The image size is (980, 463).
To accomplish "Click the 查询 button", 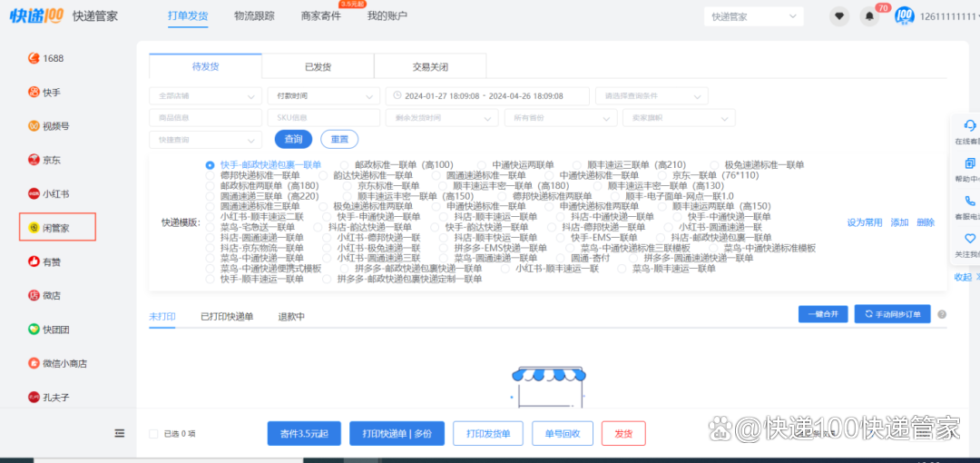I will [294, 140].
